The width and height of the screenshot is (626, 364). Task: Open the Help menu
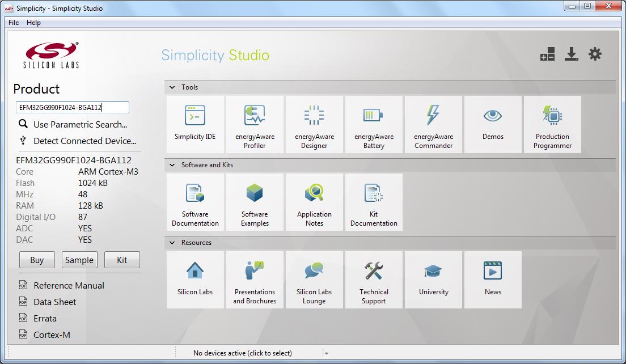33,23
